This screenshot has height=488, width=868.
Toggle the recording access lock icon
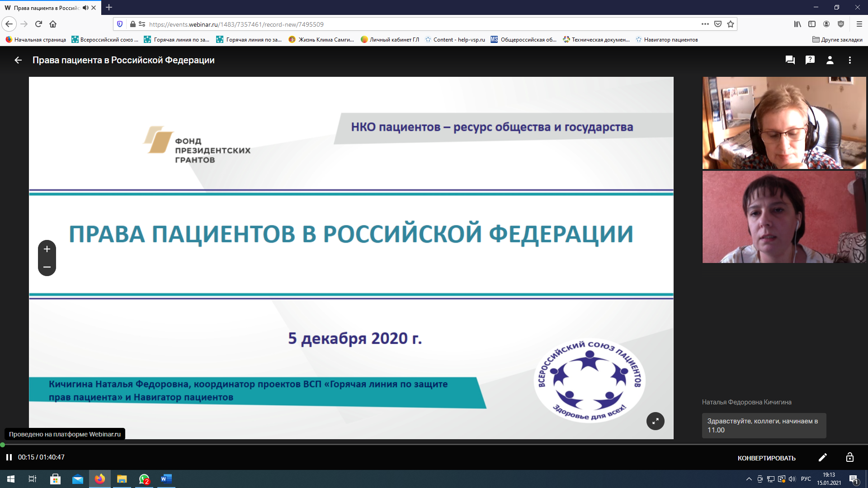[x=849, y=457]
